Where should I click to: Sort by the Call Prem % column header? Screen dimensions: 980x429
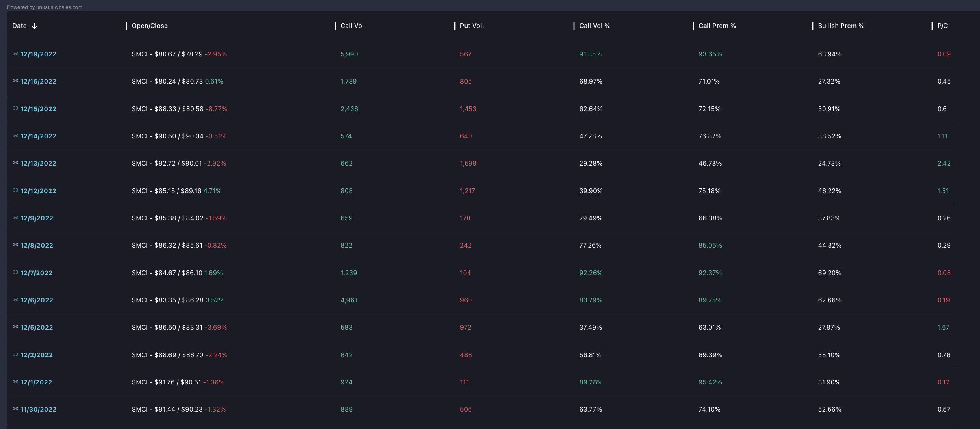717,26
